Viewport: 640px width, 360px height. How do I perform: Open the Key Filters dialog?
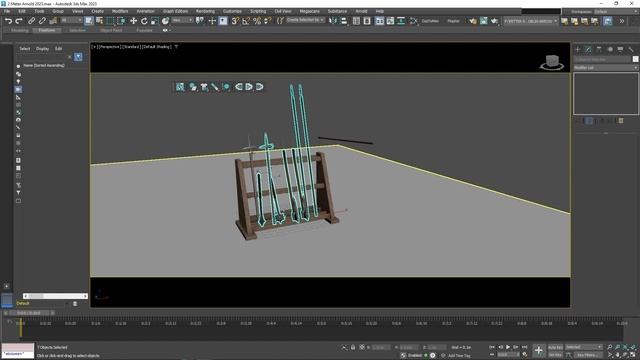pyautogui.click(x=588, y=355)
